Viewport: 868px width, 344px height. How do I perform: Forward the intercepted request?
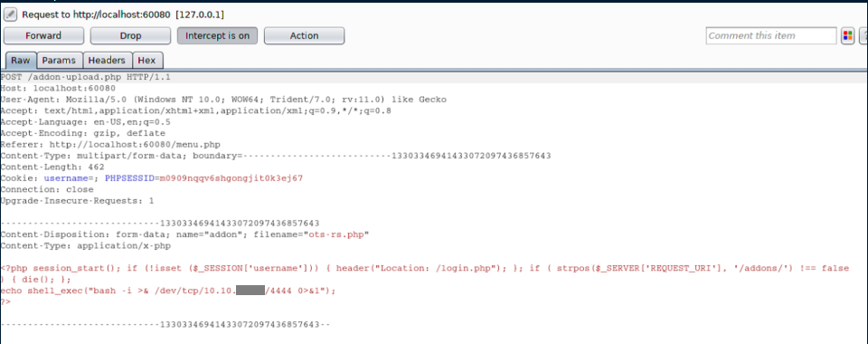click(x=43, y=36)
